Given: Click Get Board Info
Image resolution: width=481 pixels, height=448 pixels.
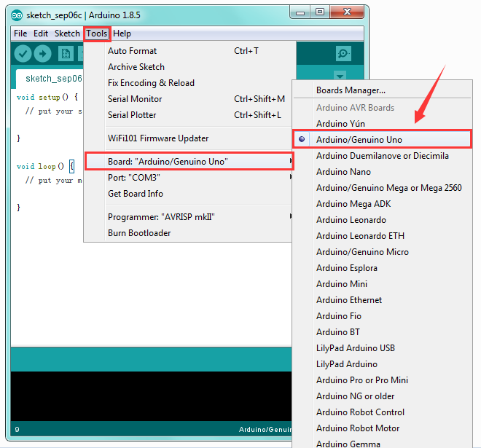Looking at the screenshot, I should 136,194.
